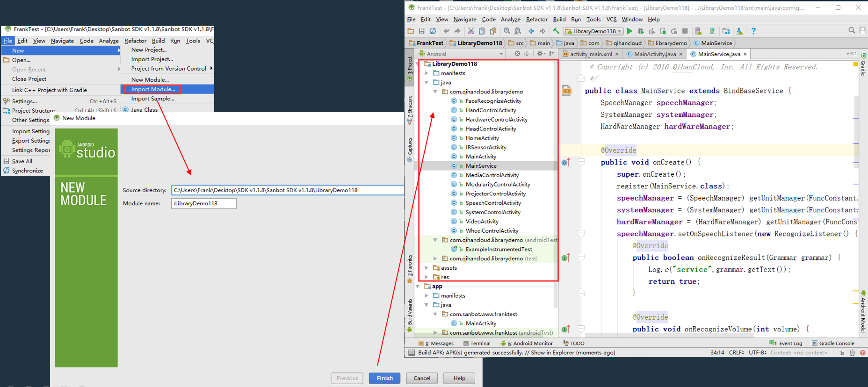868x387 pixels.
Task: Expand the LibraryDemo118 res folder
Action: coord(427,277)
